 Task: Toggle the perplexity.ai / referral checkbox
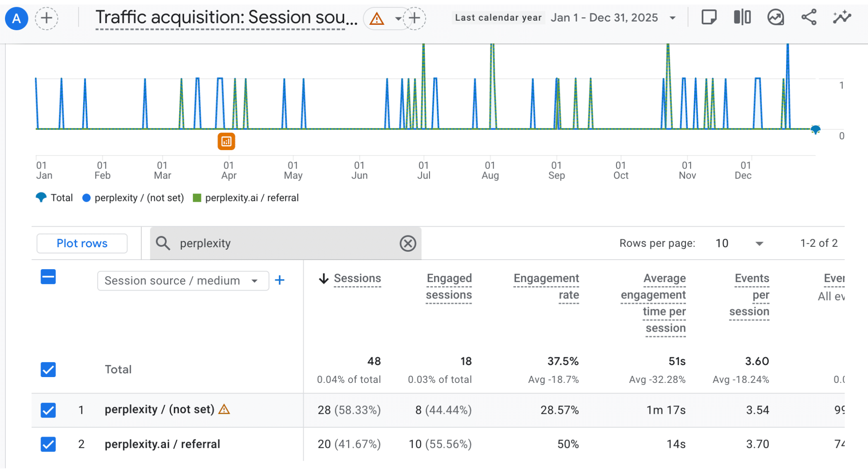(x=48, y=444)
